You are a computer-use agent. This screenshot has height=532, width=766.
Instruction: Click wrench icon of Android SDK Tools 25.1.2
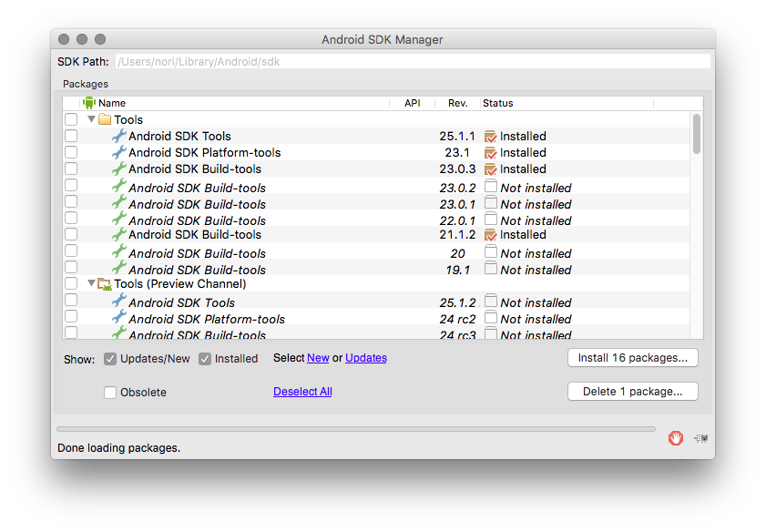[119, 301]
